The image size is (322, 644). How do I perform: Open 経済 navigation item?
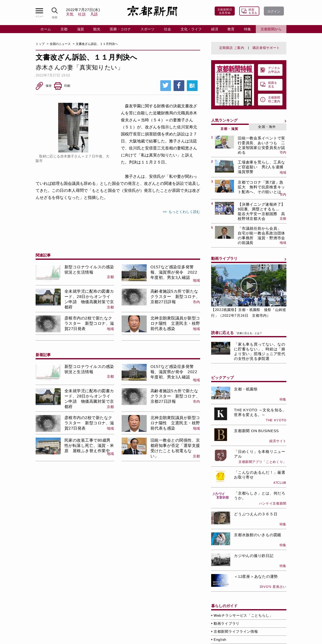click(x=215, y=29)
